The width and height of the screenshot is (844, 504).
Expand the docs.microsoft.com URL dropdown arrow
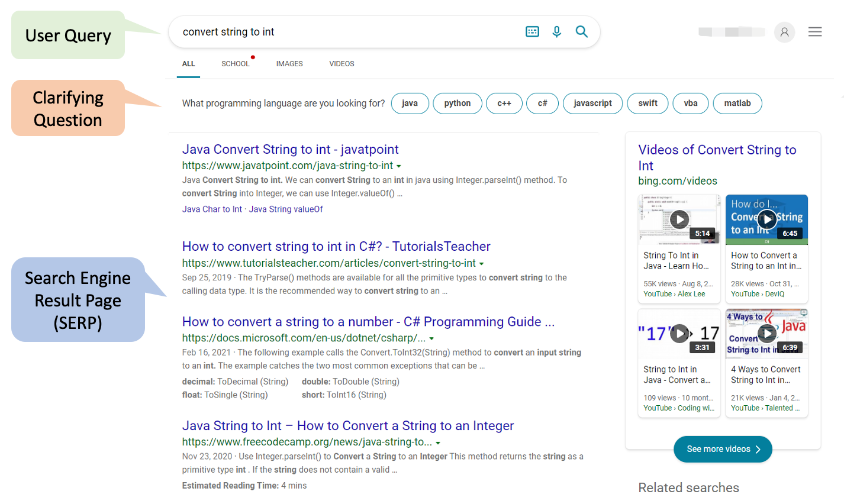click(431, 339)
